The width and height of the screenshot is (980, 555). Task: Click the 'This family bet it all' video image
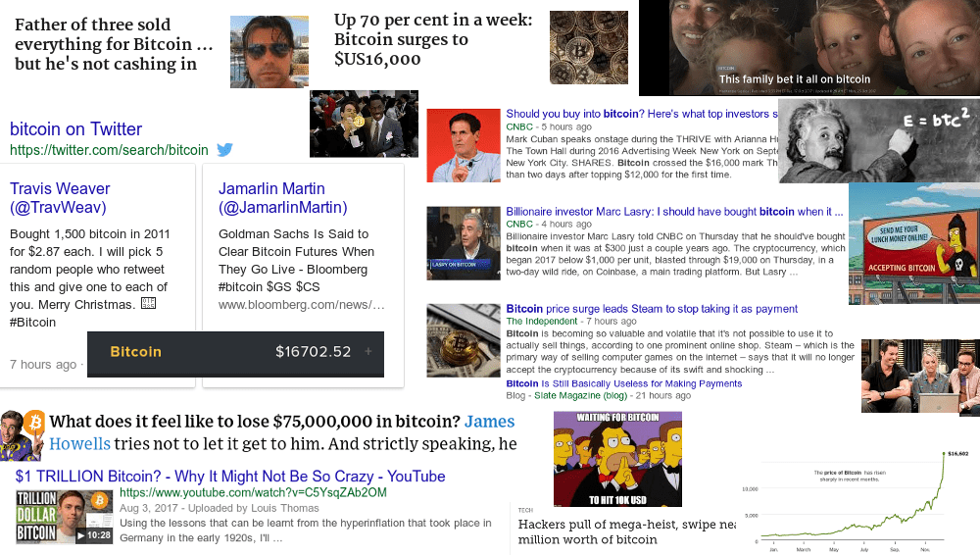click(809, 47)
